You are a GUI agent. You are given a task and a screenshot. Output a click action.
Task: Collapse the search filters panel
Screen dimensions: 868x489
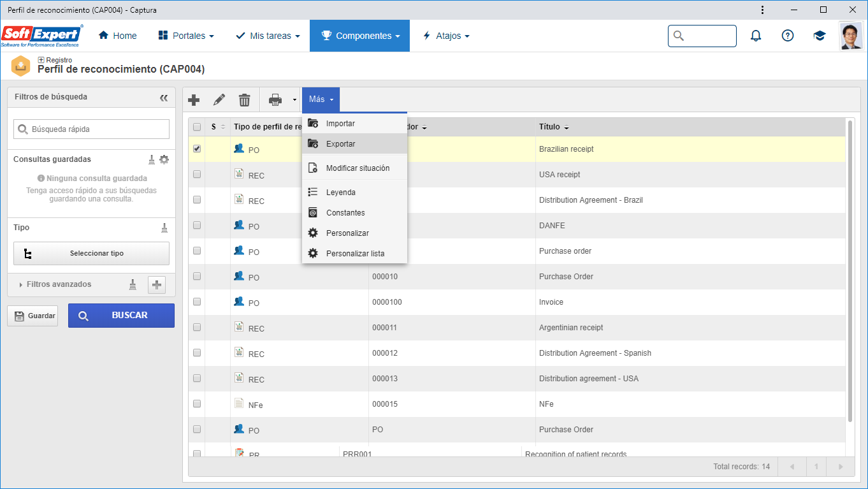click(x=164, y=98)
